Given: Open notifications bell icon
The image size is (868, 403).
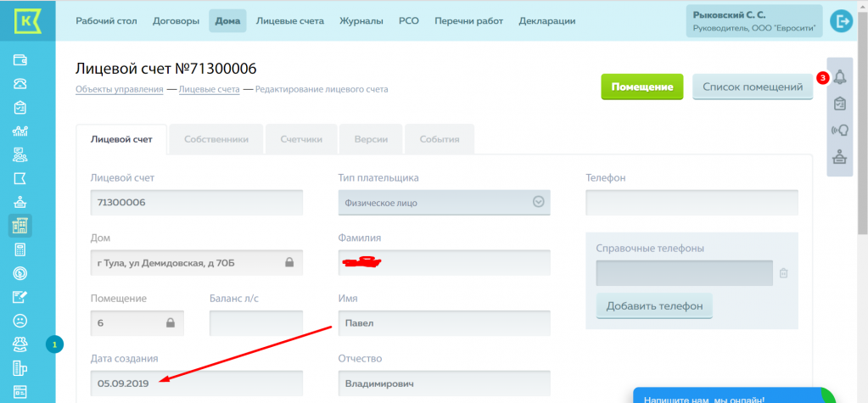Looking at the screenshot, I should coord(840,78).
